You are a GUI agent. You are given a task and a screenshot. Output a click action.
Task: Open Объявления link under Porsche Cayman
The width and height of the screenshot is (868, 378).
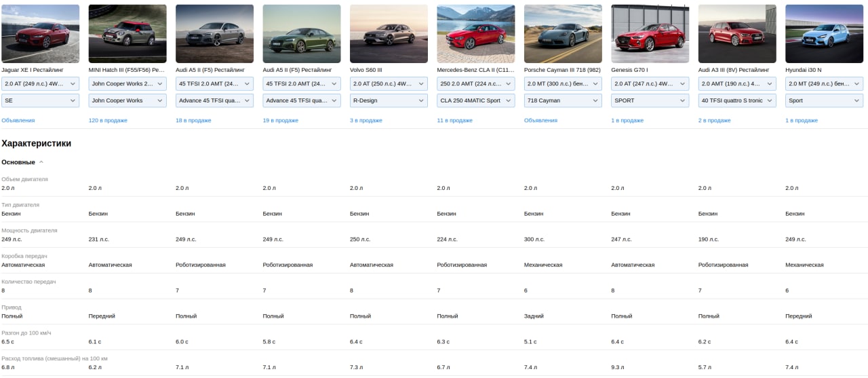coord(541,120)
